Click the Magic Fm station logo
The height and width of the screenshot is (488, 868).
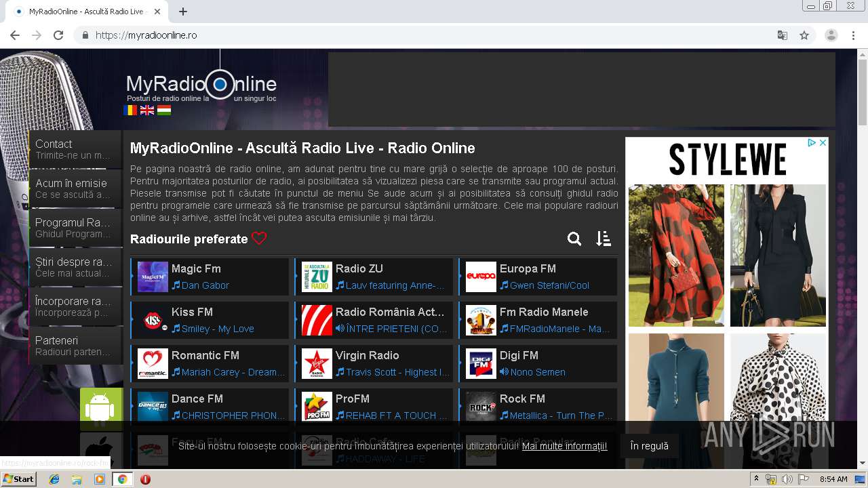(153, 277)
